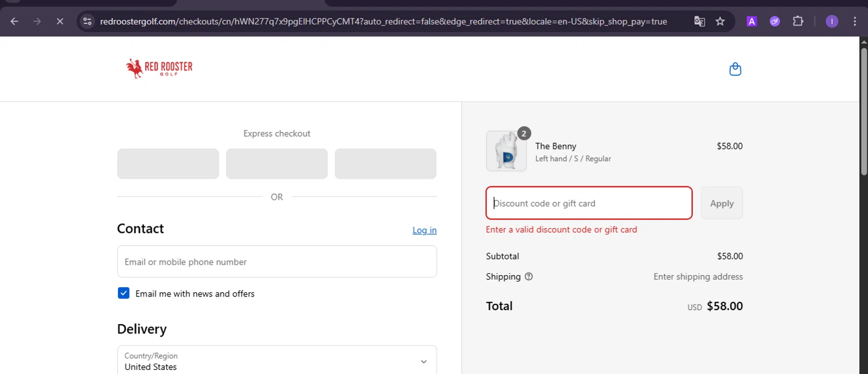Click the Red Rooster Golf logo

tap(159, 68)
